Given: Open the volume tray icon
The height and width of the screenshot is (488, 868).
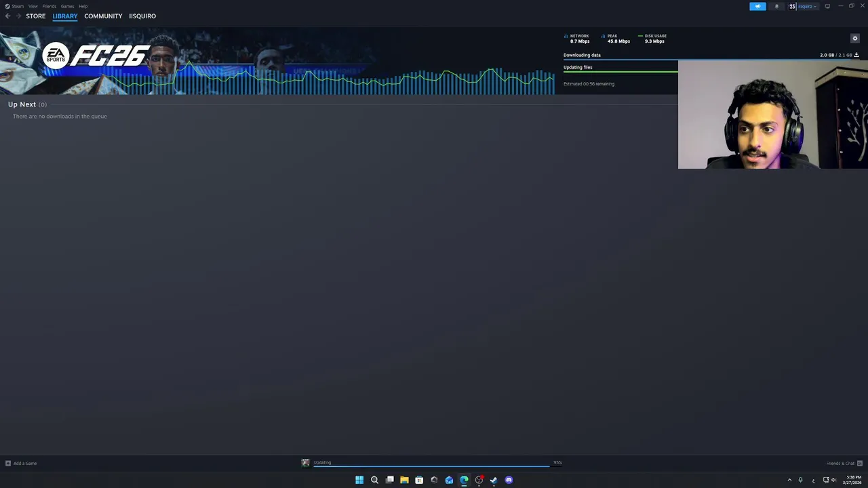Looking at the screenshot, I should pyautogui.click(x=833, y=480).
